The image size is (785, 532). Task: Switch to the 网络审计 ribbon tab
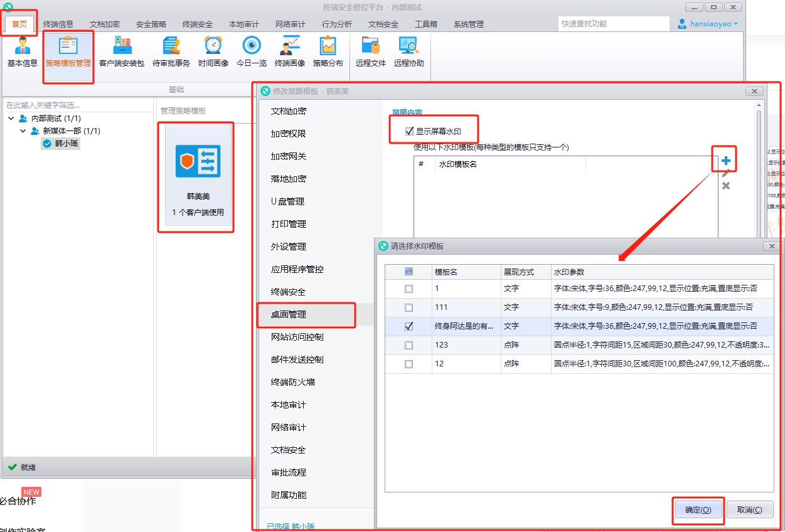pyautogui.click(x=291, y=24)
